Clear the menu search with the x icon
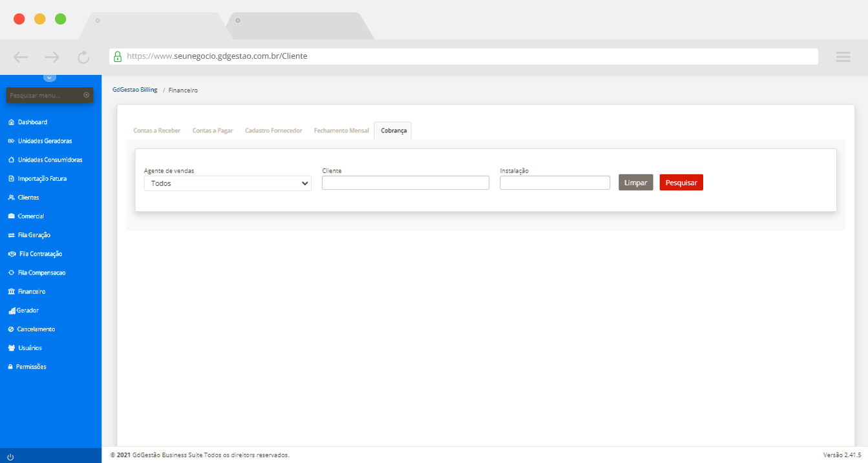868x463 pixels. click(x=86, y=95)
